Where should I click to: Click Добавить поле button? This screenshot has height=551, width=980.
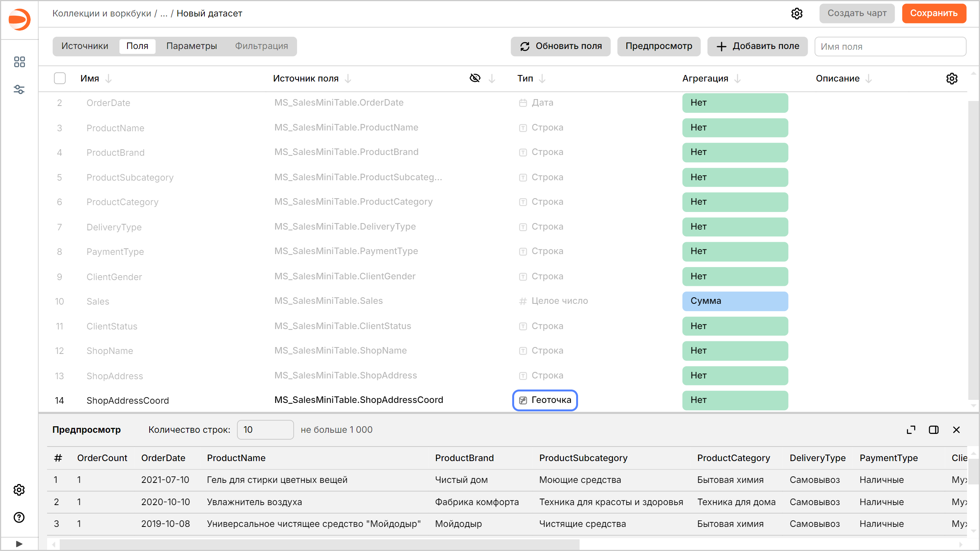coord(757,46)
